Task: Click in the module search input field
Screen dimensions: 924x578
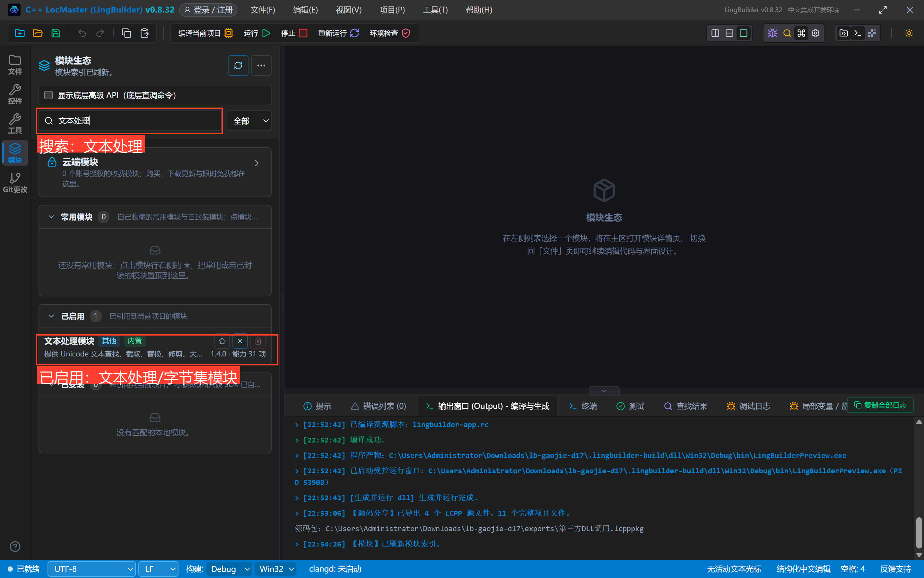Action: [x=130, y=121]
